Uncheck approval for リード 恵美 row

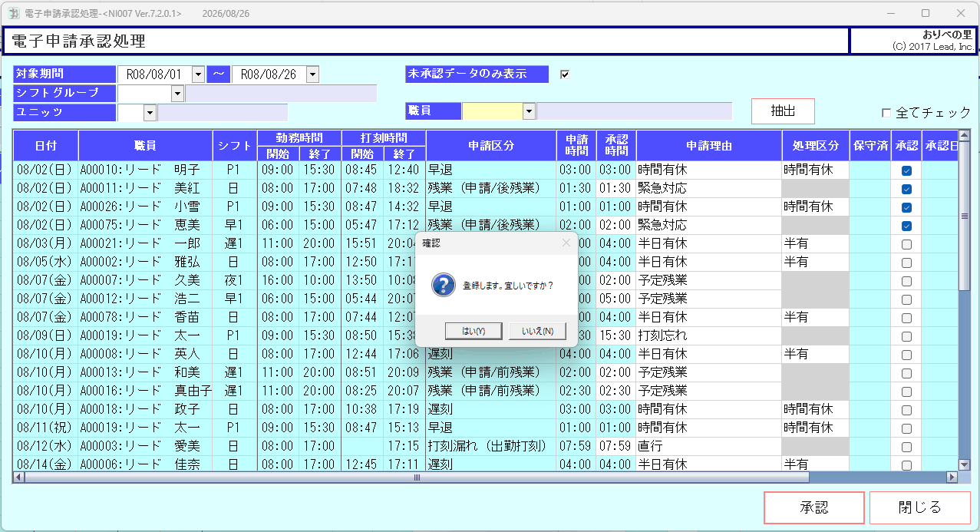[906, 226]
